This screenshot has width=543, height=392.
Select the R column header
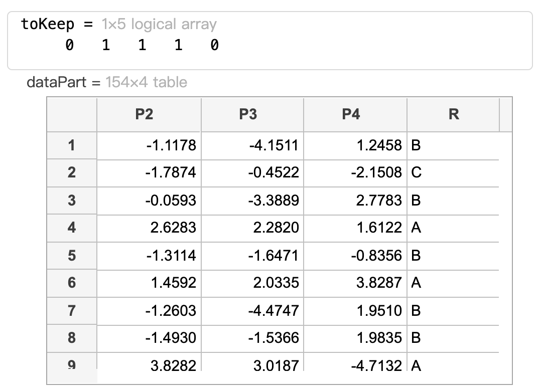453,114
